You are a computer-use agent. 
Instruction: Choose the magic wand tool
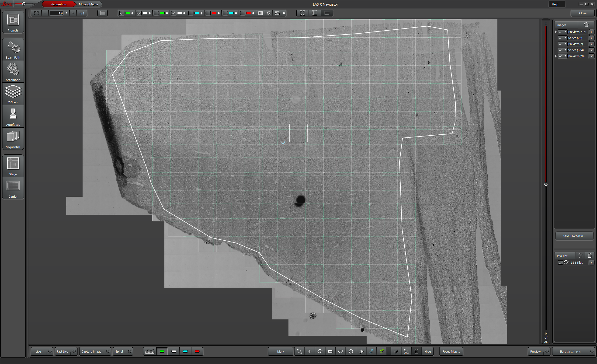(361, 351)
